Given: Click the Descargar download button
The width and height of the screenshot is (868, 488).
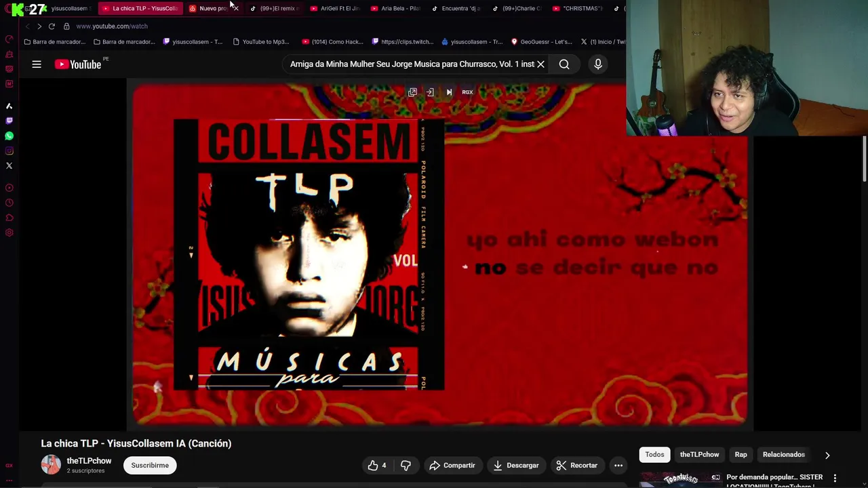Looking at the screenshot, I should click(515, 466).
